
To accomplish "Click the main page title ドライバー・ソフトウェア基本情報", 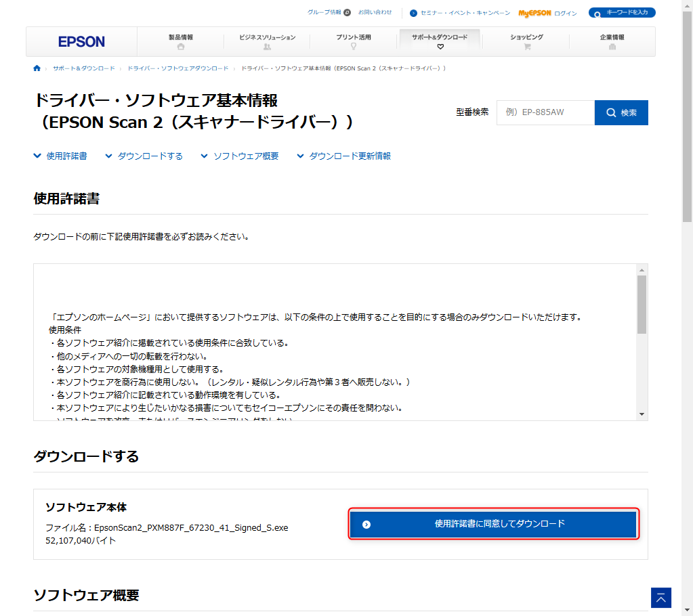I will (193, 111).
